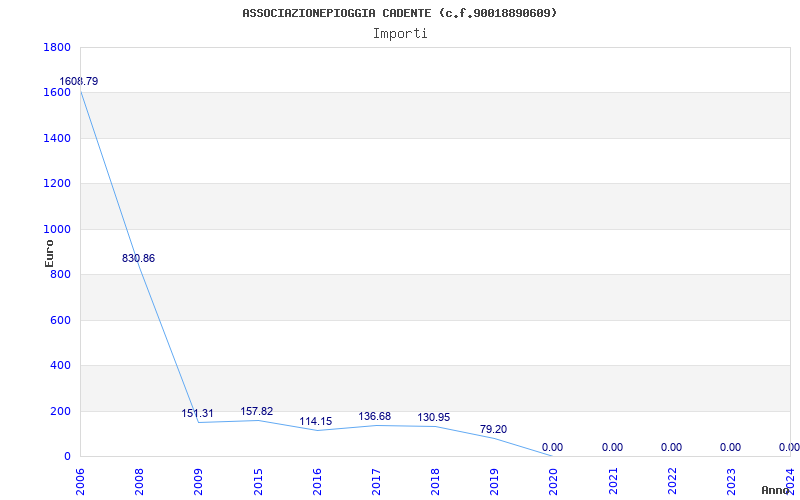Click the x-axis year 2009
The height and width of the screenshot is (500, 800).
[x=198, y=482]
